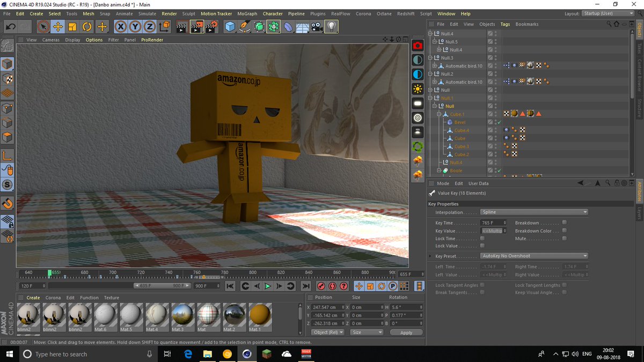Image resolution: width=644 pixels, height=362 pixels.
Task: Go to end of animation
Action: (306, 286)
